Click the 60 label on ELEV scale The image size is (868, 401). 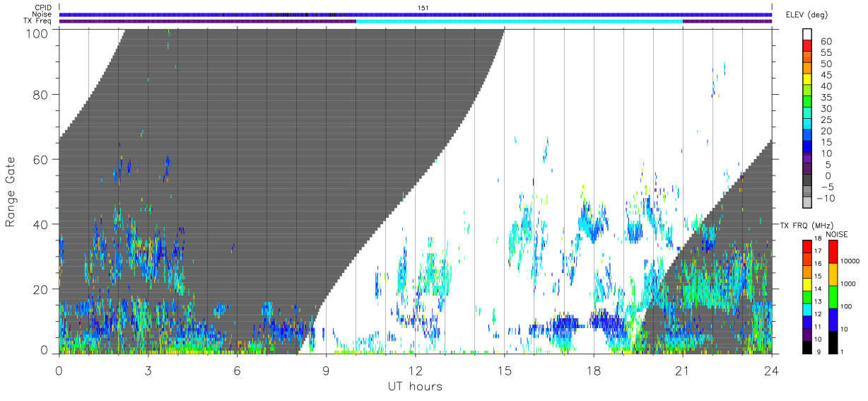(x=825, y=41)
